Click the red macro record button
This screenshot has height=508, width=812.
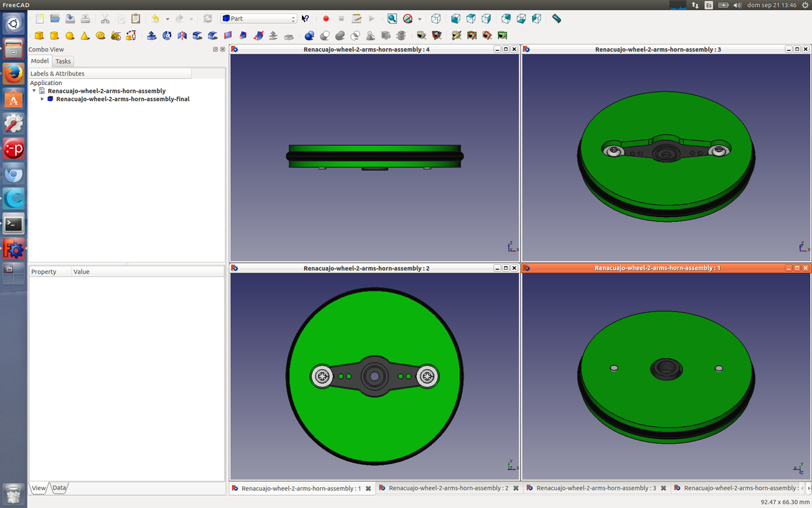pyautogui.click(x=326, y=19)
